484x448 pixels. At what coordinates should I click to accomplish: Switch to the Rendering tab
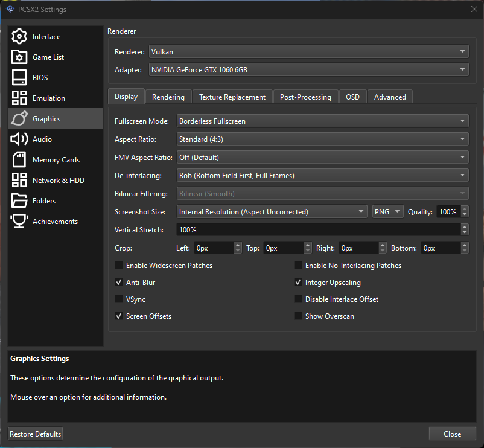[x=168, y=97]
